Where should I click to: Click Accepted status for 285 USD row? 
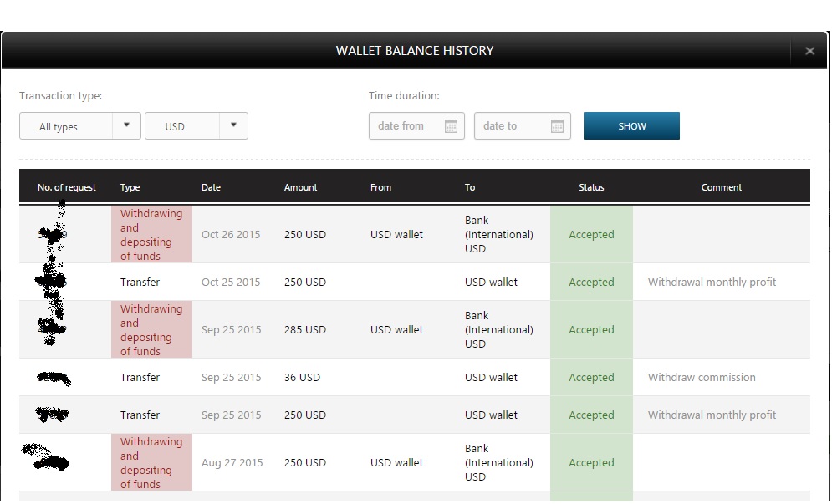(x=591, y=330)
